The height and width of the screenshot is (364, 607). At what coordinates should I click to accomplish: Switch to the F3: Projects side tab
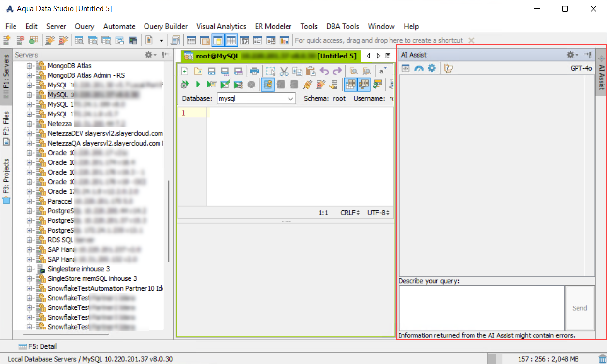coord(6,180)
